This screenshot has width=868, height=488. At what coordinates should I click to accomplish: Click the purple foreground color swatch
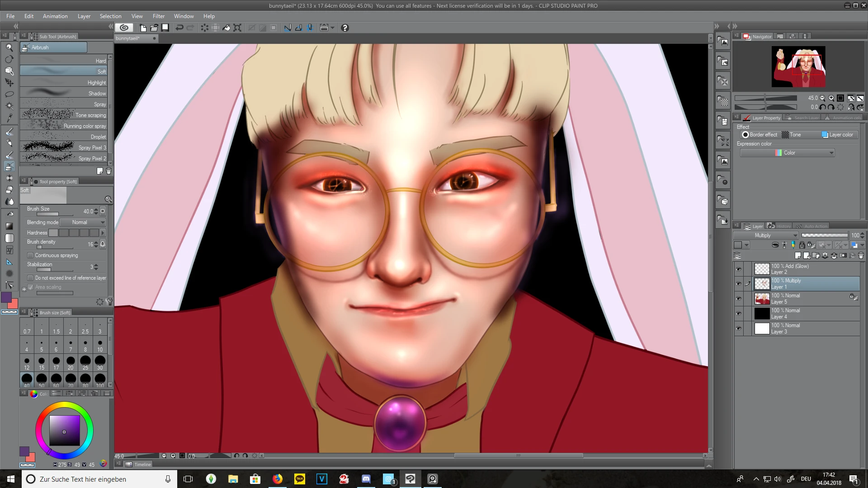click(7, 297)
